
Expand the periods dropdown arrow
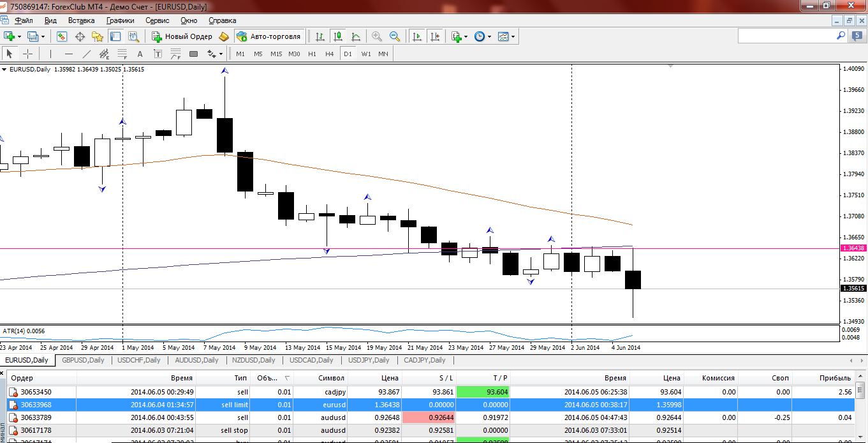point(490,36)
